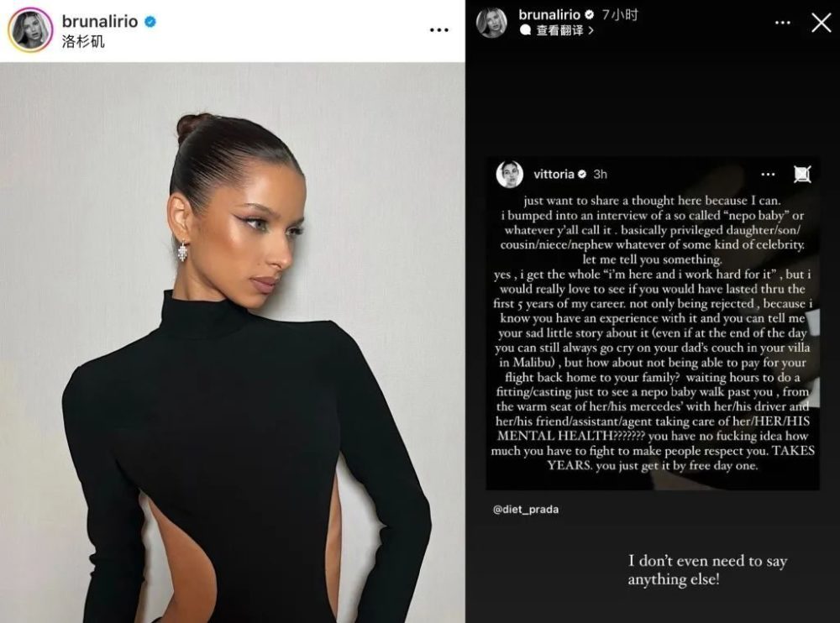Open the story's three-dot options menu
Screen dimensions: 840x623
tap(783, 23)
